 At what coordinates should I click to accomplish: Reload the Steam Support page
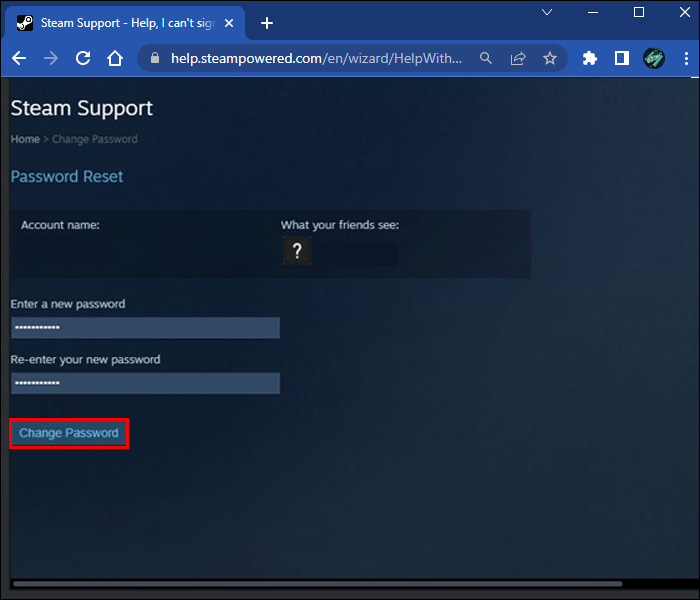coord(83,58)
